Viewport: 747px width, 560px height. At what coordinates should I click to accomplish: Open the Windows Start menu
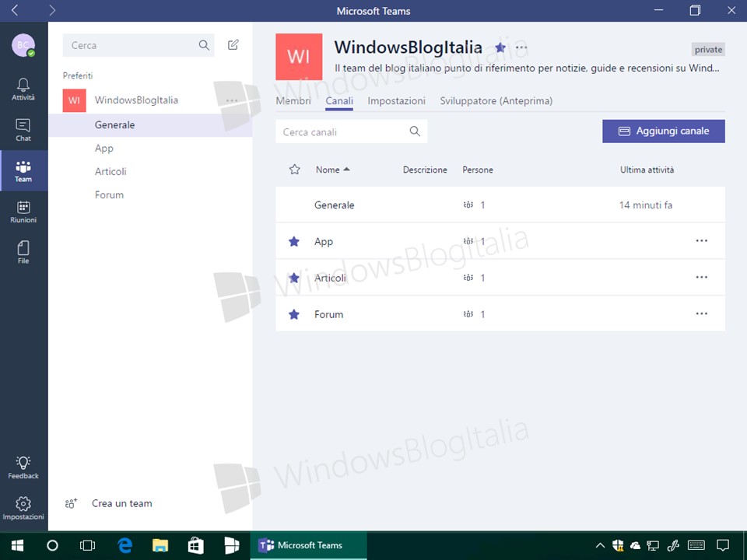pos(18,546)
